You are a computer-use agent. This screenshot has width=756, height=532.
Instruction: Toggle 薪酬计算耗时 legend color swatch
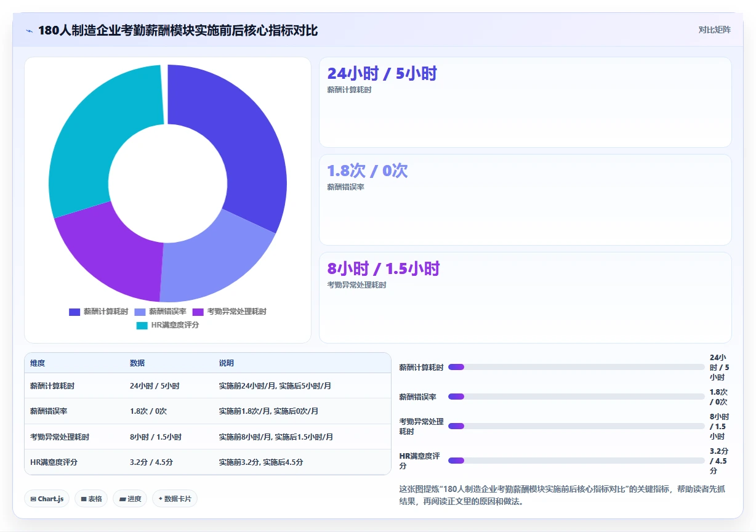(x=74, y=312)
